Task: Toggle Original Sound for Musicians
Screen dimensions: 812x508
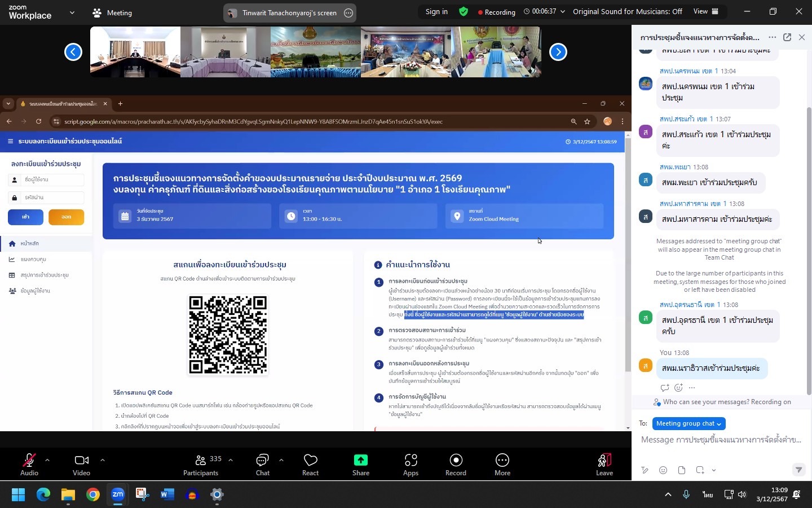Action: click(x=628, y=11)
